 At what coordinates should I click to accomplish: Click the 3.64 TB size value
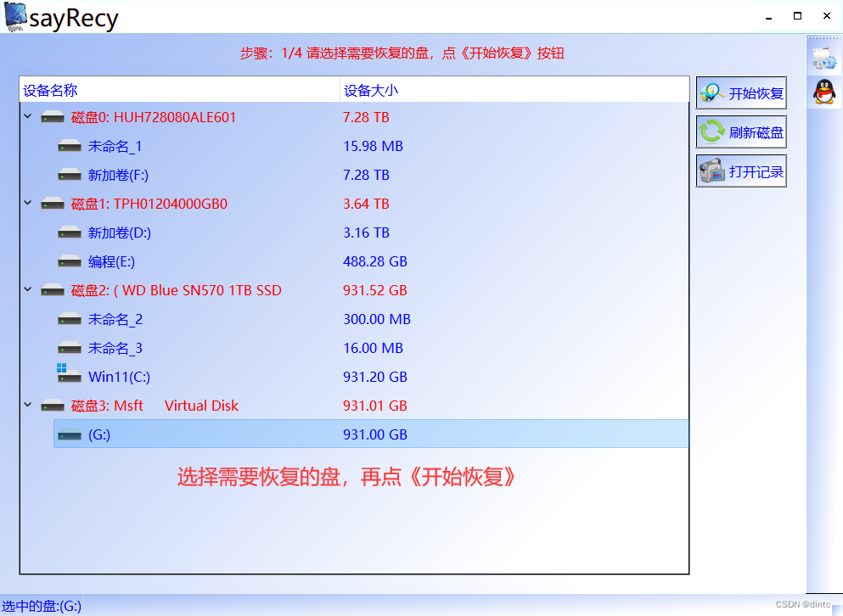[366, 204]
